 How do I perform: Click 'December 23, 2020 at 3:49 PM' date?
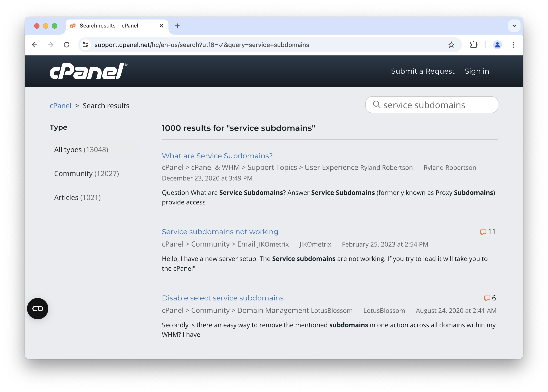click(x=207, y=178)
